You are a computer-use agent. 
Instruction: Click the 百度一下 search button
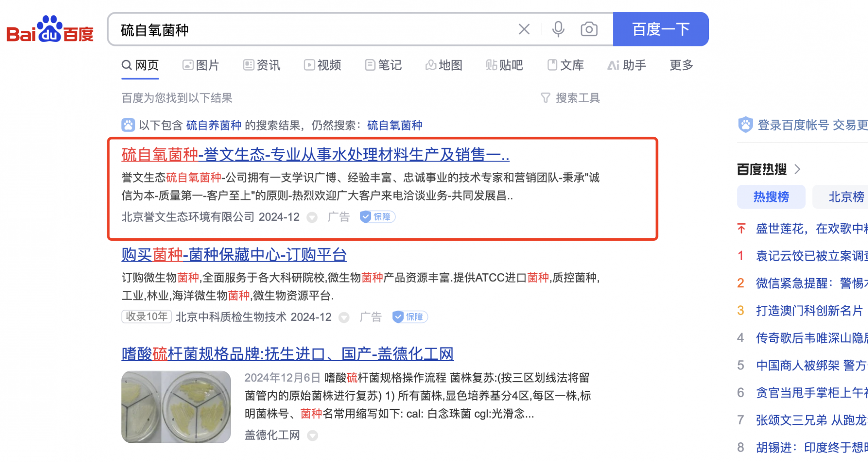(x=661, y=29)
